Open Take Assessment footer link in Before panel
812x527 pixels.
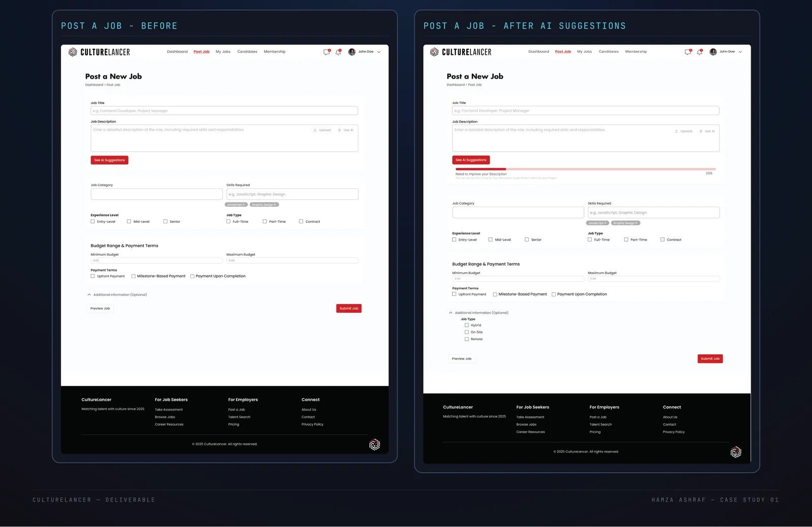pos(169,410)
